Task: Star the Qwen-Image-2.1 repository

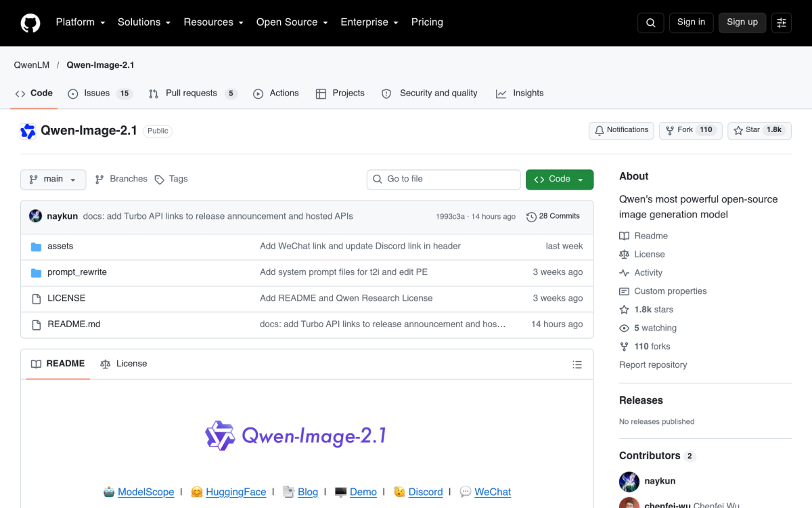Action: (x=759, y=130)
